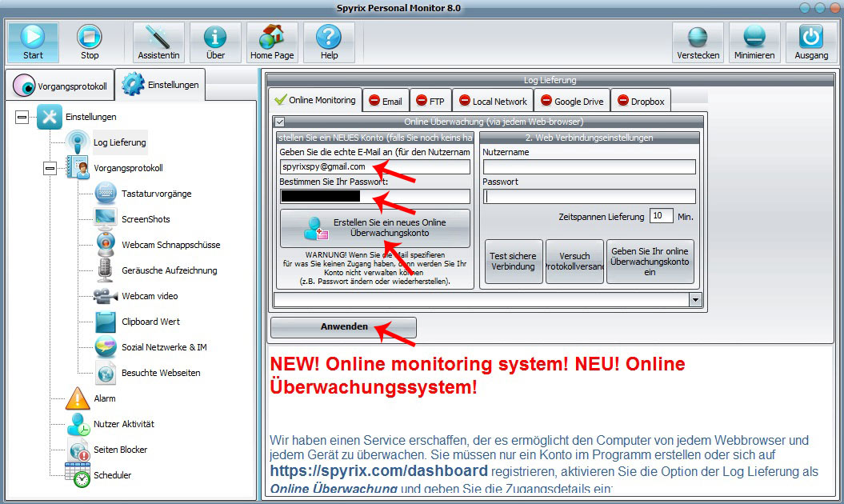
Task: Select the Sozial Netzwerke & IM icon
Action: [x=106, y=346]
